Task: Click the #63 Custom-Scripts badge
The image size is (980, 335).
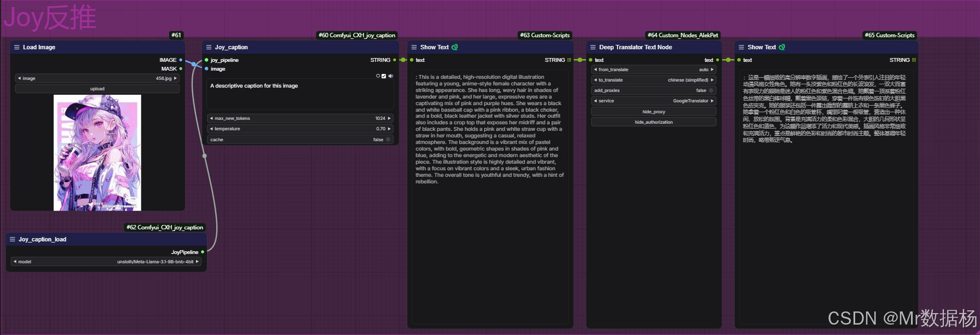Action: [545, 35]
